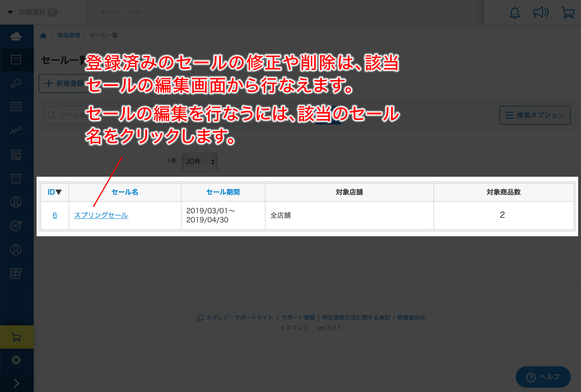Image resolution: width=581 pixels, height=392 pixels.
Task: Open the shopping cart icon in header
Action: tap(568, 12)
